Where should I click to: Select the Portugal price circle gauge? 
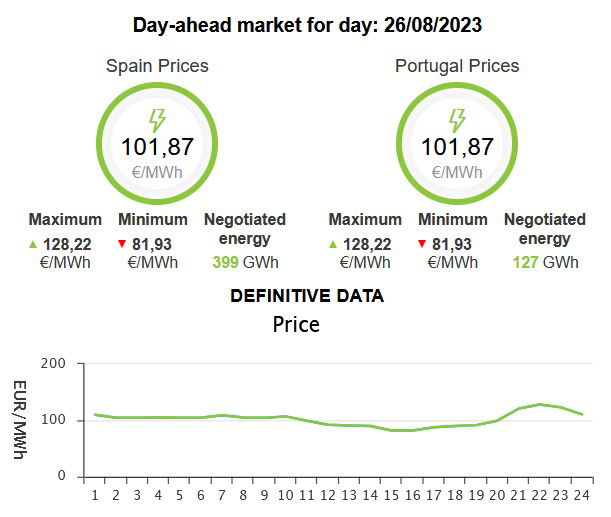click(x=457, y=143)
